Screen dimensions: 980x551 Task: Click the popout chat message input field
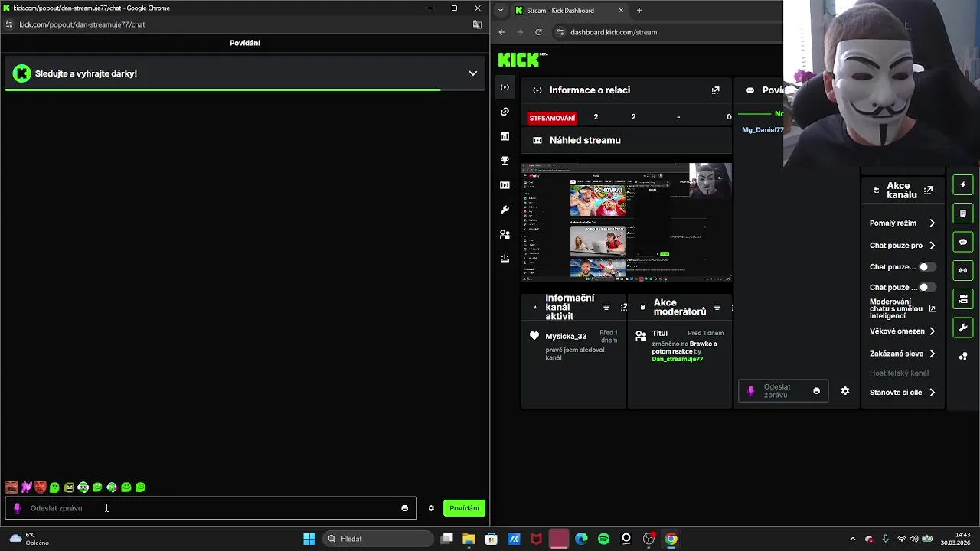point(211,508)
